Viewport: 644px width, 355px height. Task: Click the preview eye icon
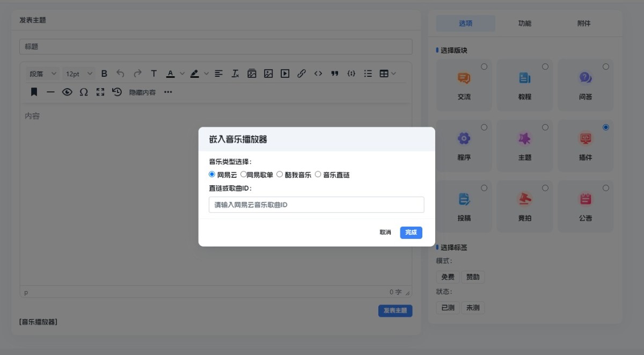(67, 92)
